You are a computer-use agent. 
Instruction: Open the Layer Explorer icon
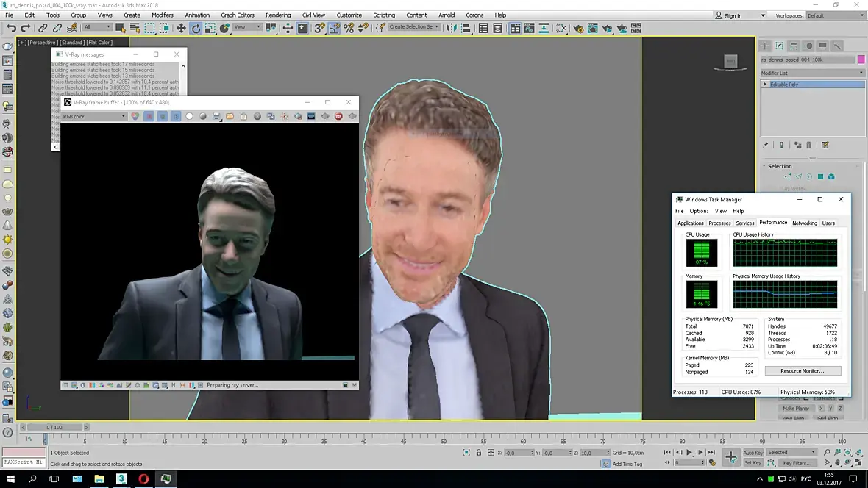[x=498, y=28]
